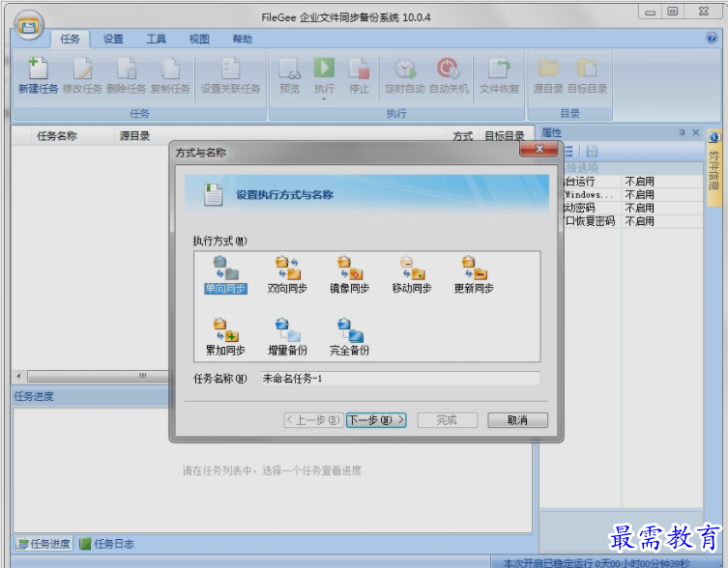Switch to the 视图 ribbon tab
The height and width of the screenshot is (568, 728).
[x=199, y=39]
